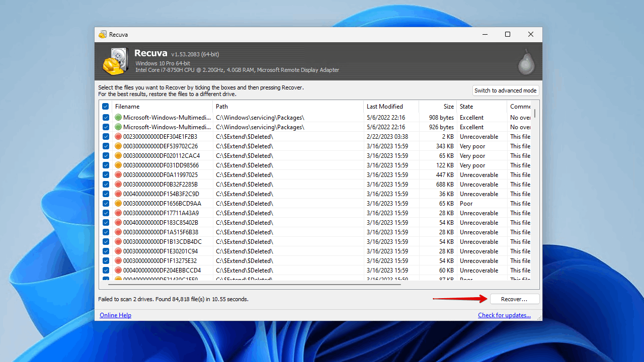Click red status dot of 000300000000DF1E30201C94

coord(118,251)
